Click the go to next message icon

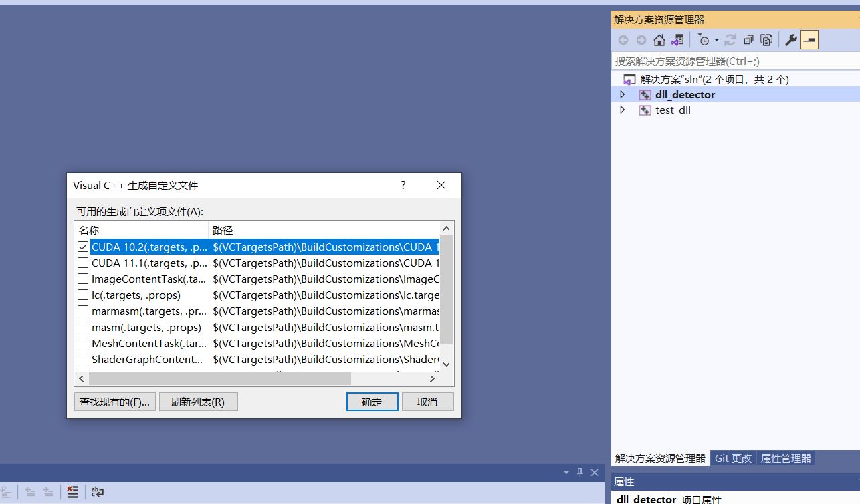[48, 491]
